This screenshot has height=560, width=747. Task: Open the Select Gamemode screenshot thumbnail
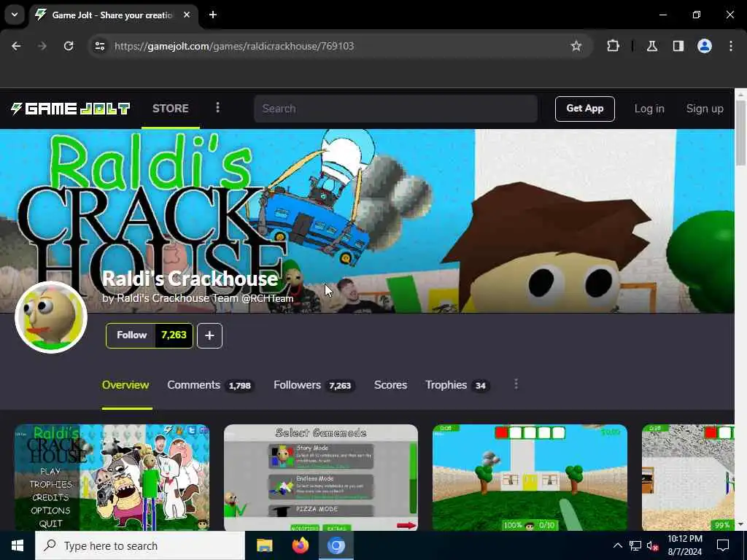321,477
